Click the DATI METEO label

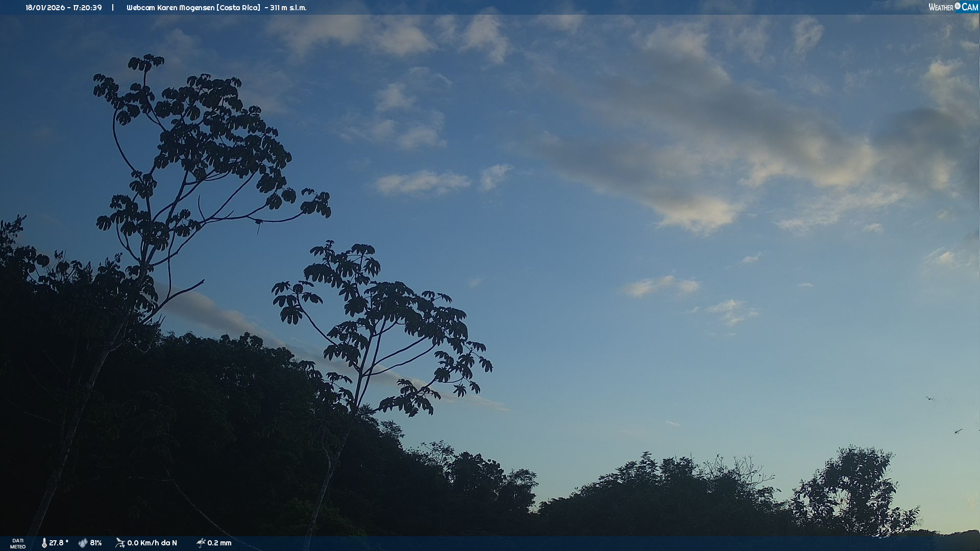click(18, 543)
